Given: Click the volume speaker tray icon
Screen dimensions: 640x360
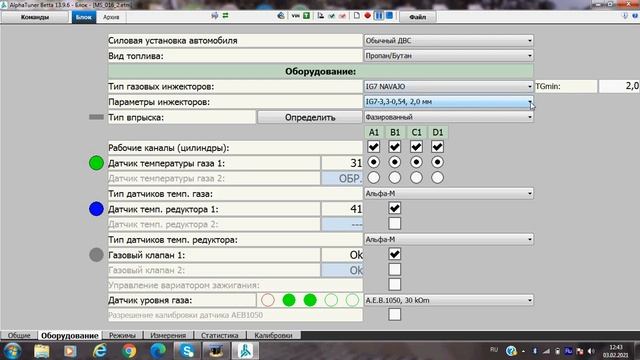Looking at the screenshot, I should click(x=591, y=351).
